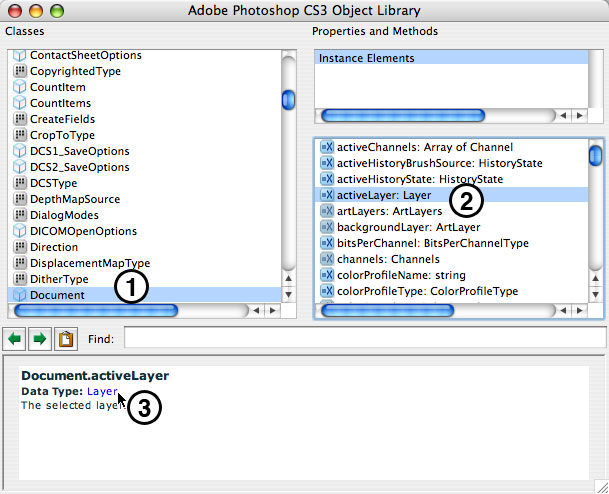
Task: Select the DCS1_SaveOptions class
Action: click(x=80, y=151)
